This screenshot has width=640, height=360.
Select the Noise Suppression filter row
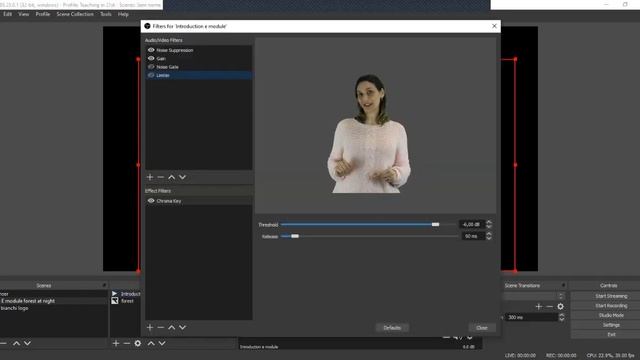[199, 50]
